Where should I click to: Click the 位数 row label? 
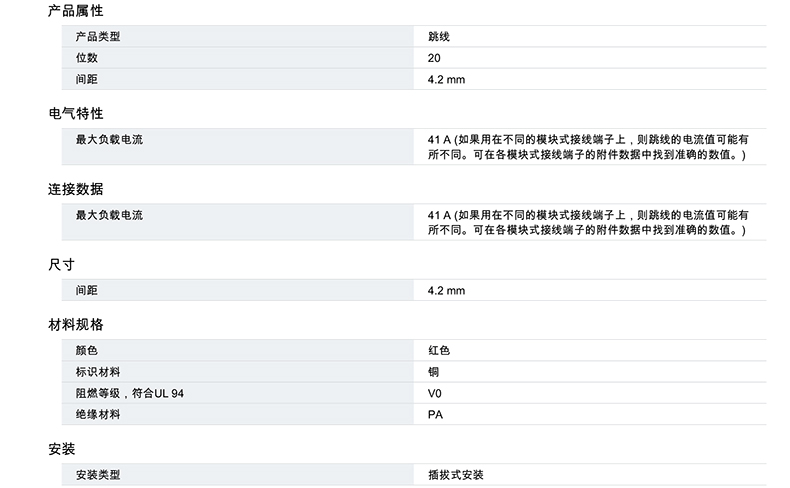(87, 58)
